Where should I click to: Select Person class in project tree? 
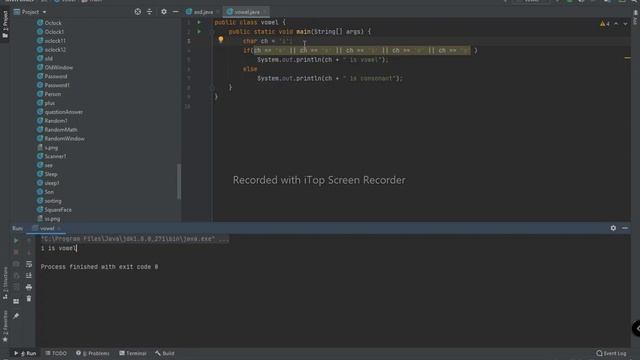point(49,94)
